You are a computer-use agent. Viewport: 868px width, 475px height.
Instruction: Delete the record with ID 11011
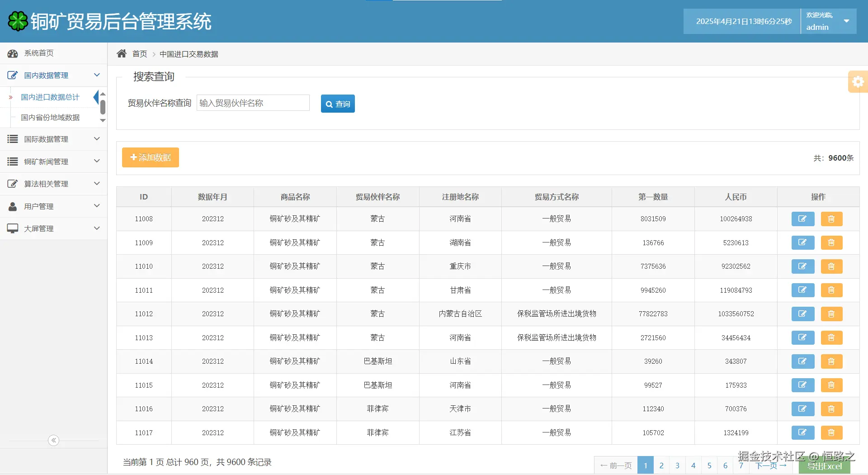831,290
